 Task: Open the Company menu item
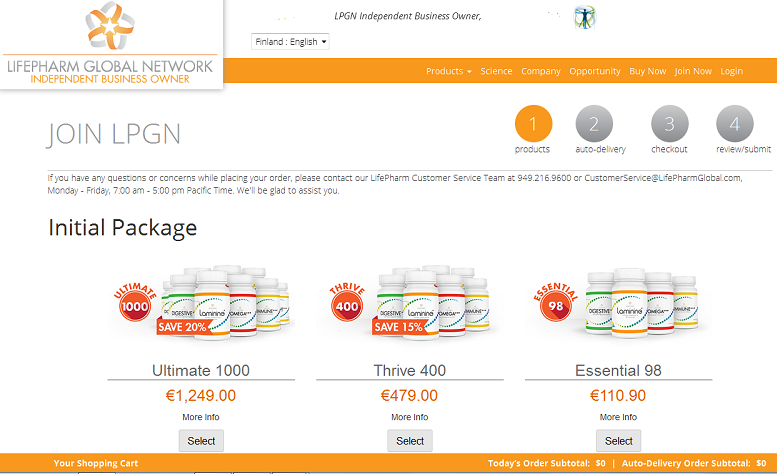541,71
